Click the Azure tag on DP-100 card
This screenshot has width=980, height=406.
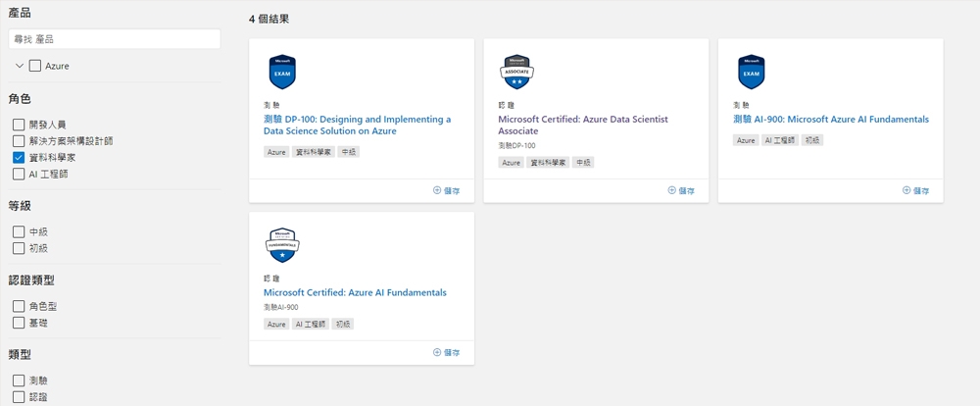click(x=276, y=152)
